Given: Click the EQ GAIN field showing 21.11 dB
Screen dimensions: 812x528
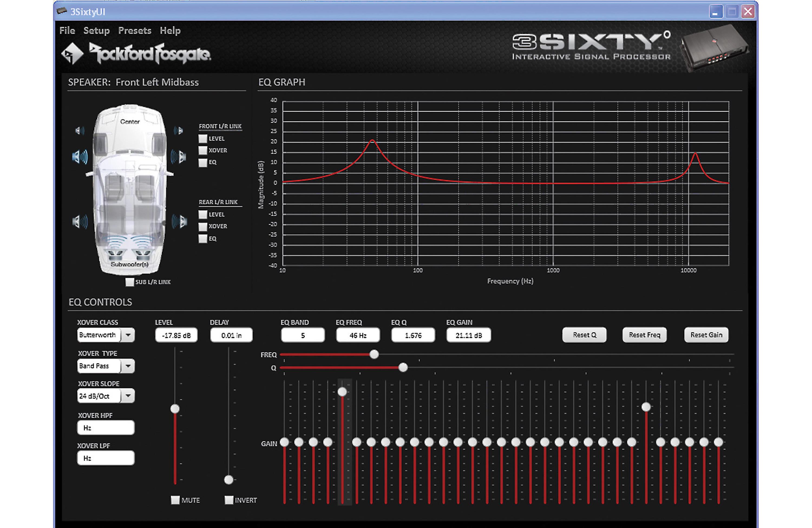Looking at the screenshot, I should (469, 335).
